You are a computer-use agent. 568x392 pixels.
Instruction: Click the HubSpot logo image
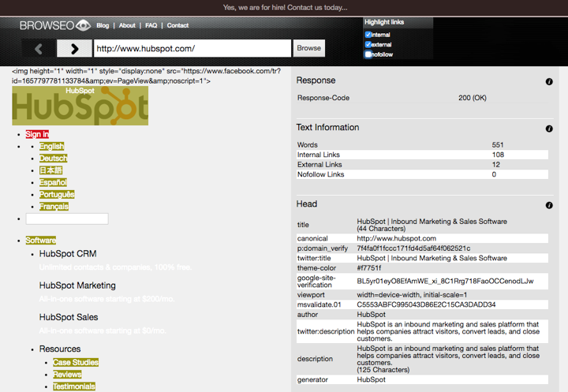point(80,106)
